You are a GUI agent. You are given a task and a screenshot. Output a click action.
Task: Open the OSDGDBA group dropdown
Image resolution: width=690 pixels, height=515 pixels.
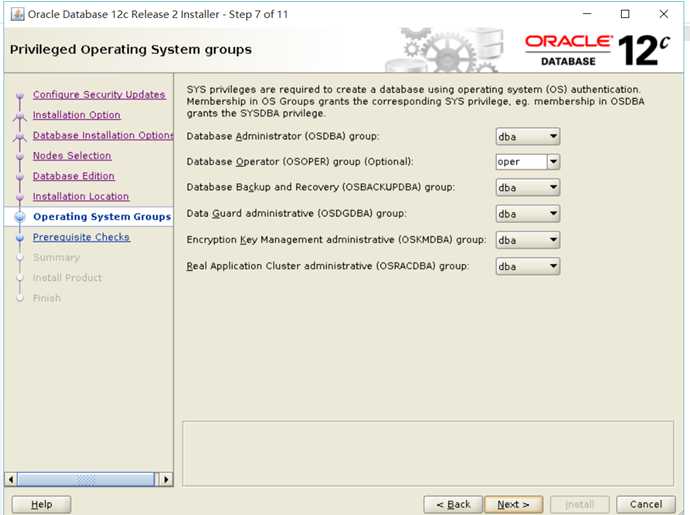(x=528, y=214)
